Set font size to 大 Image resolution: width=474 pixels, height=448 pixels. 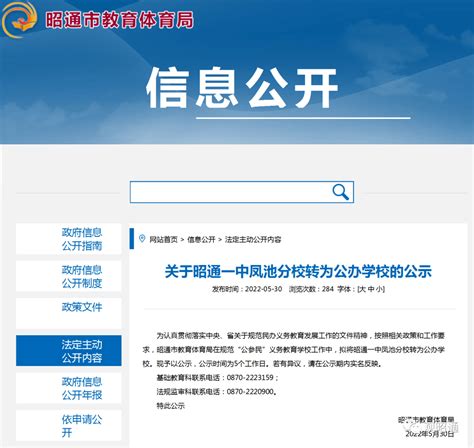pyautogui.click(x=362, y=289)
